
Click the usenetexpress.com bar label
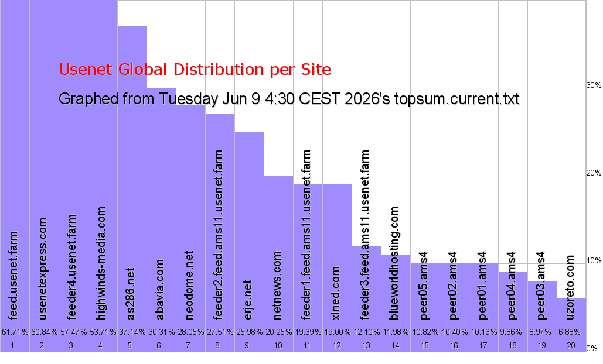point(42,269)
